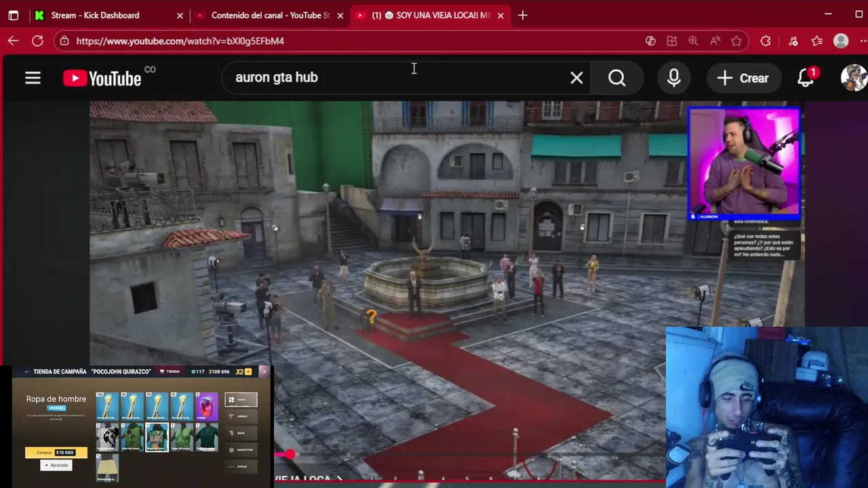Open the tab actions menu icon
The height and width of the screenshot is (488, 868).
(x=14, y=15)
